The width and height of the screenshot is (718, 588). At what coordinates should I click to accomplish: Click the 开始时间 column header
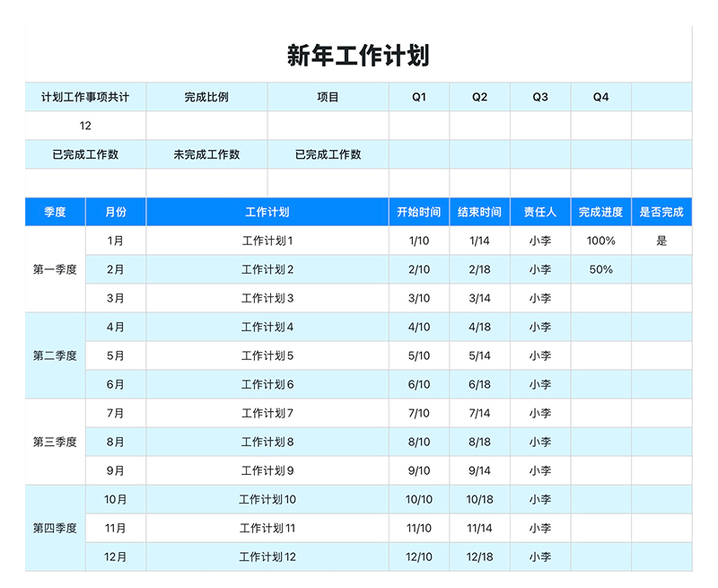(x=419, y=212)
